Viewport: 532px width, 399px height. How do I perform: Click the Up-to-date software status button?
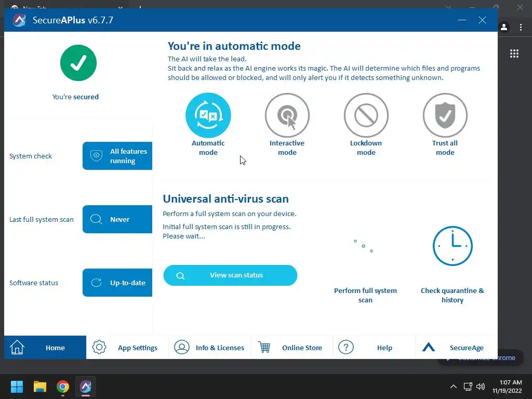pyautogui.click(x=117, y=283)
